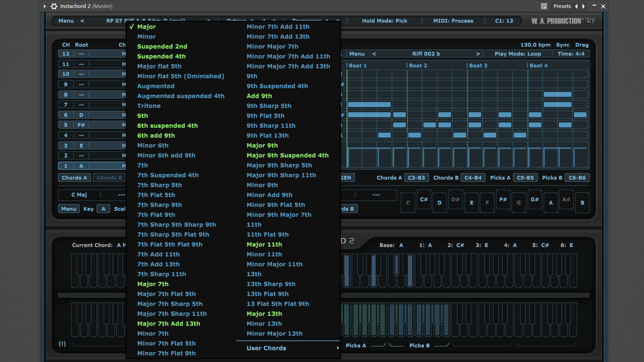The image size is (644, 362).
Task: Select channel 5 row with root F#
Action: tap(92, 125)
